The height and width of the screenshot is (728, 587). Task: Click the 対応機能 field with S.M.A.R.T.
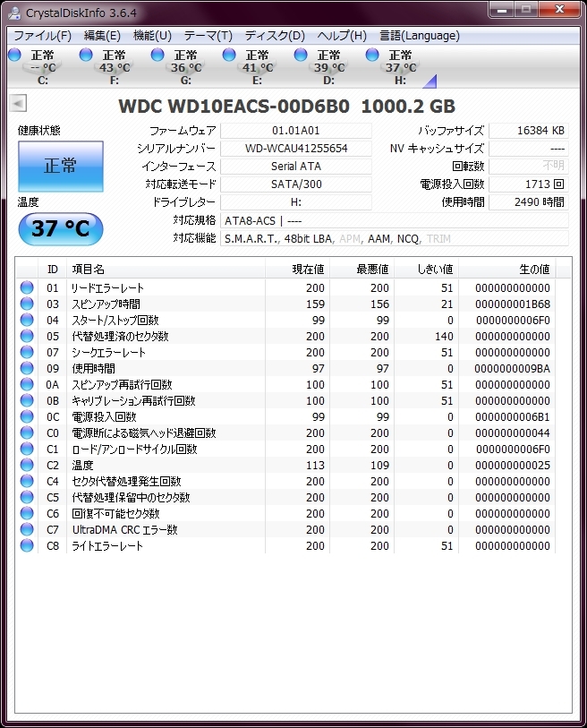pos(395,239)
